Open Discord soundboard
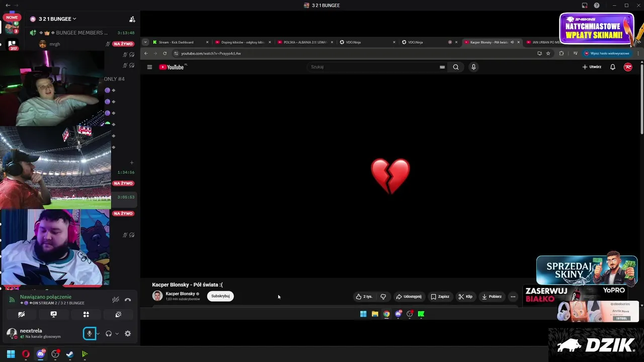 pos(118,314)
